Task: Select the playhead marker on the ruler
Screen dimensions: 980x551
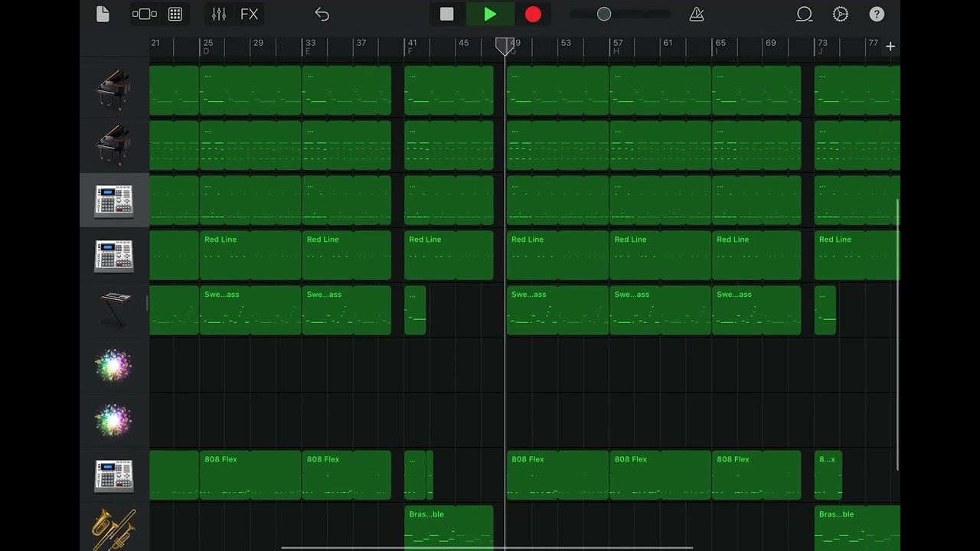Action: (505, 47)
